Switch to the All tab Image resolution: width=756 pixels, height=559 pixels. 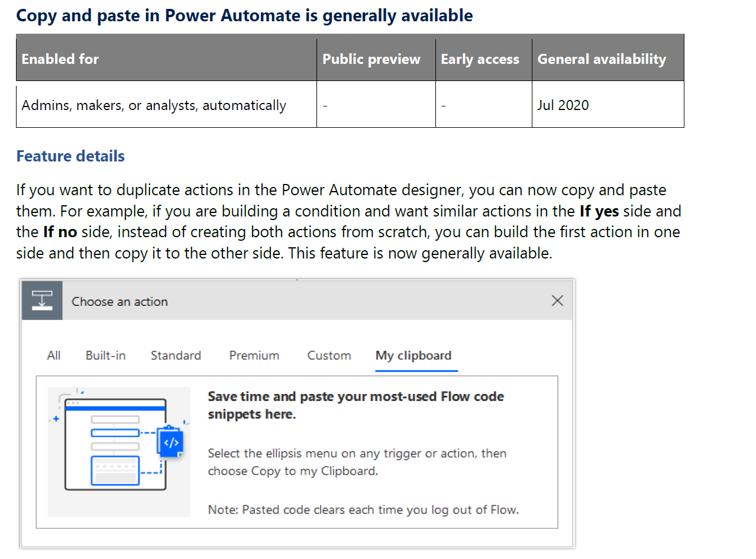[54, 356]
